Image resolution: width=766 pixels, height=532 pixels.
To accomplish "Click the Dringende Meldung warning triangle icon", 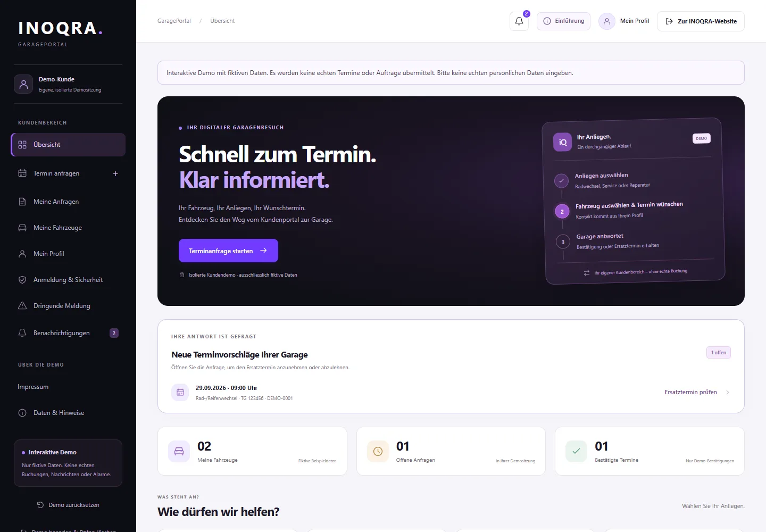I will (22, 306).
